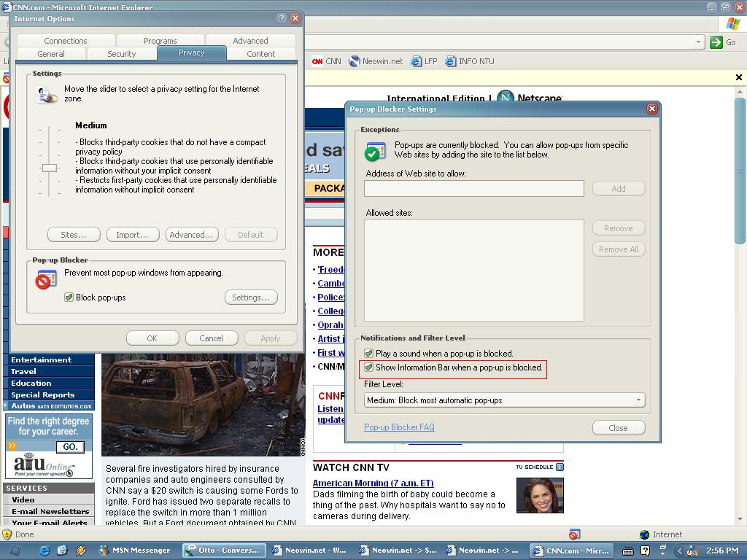The height and width of the screenshot is (560, 747).
Task: Click the Allowed sites list box
Action: 474,271
